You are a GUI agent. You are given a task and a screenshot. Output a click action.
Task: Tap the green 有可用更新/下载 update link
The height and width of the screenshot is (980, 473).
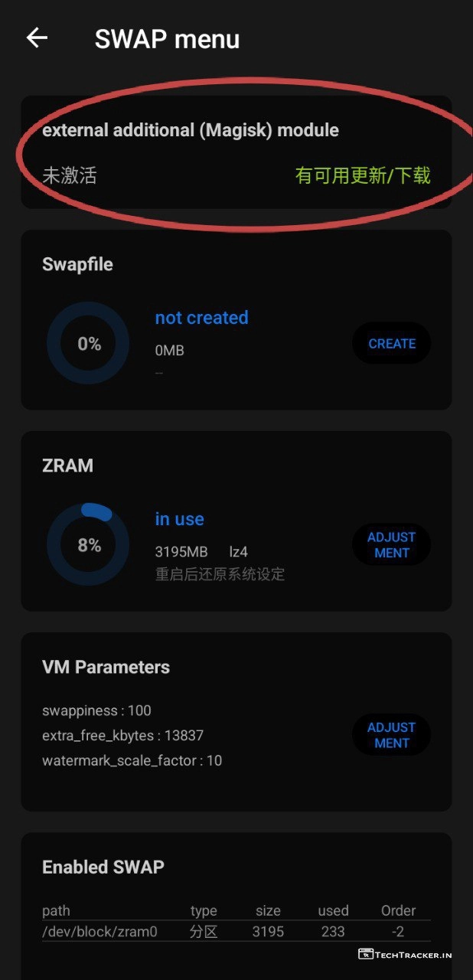363,175
